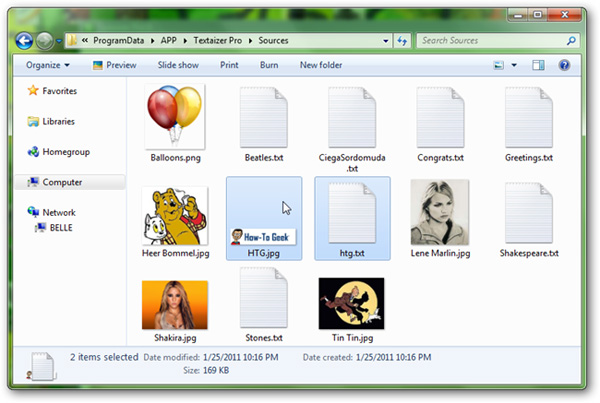
Task: Click the Preview toolbar button
Action: point(114,65)
